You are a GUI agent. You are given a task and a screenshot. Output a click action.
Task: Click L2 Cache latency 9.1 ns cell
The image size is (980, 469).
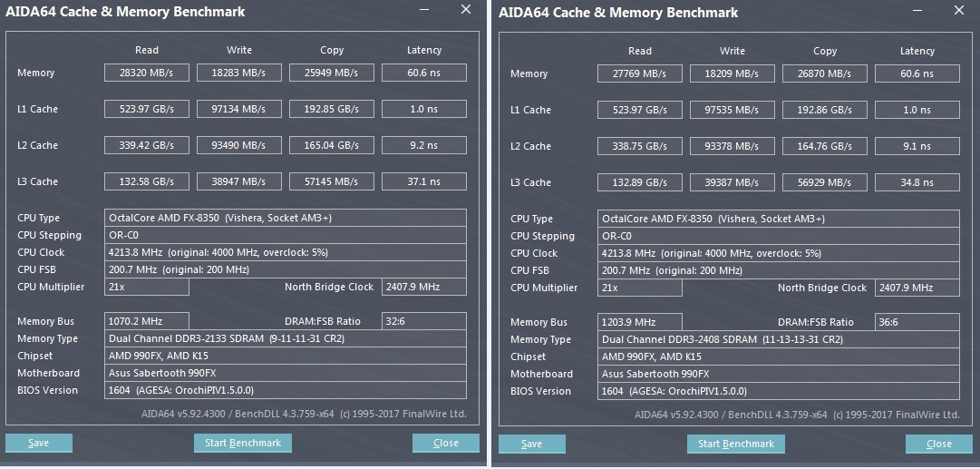(917, 146)
